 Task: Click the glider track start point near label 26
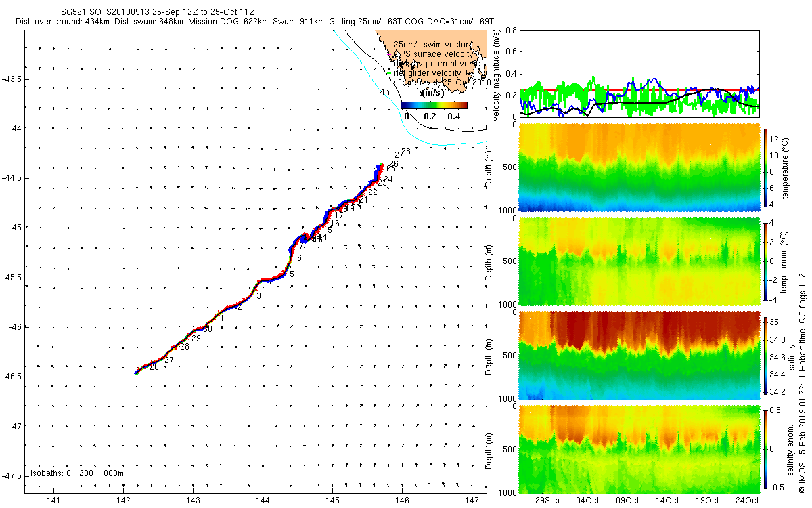(136, 372)
